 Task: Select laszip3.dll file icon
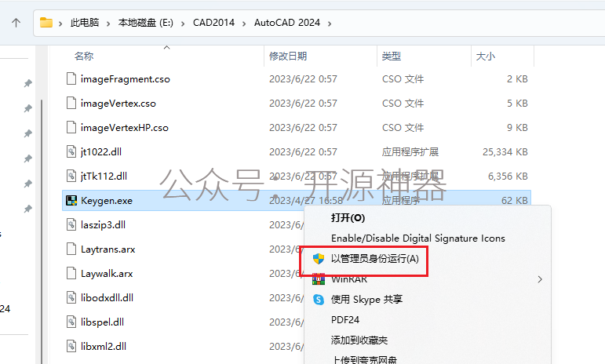[x=71, y=224]
